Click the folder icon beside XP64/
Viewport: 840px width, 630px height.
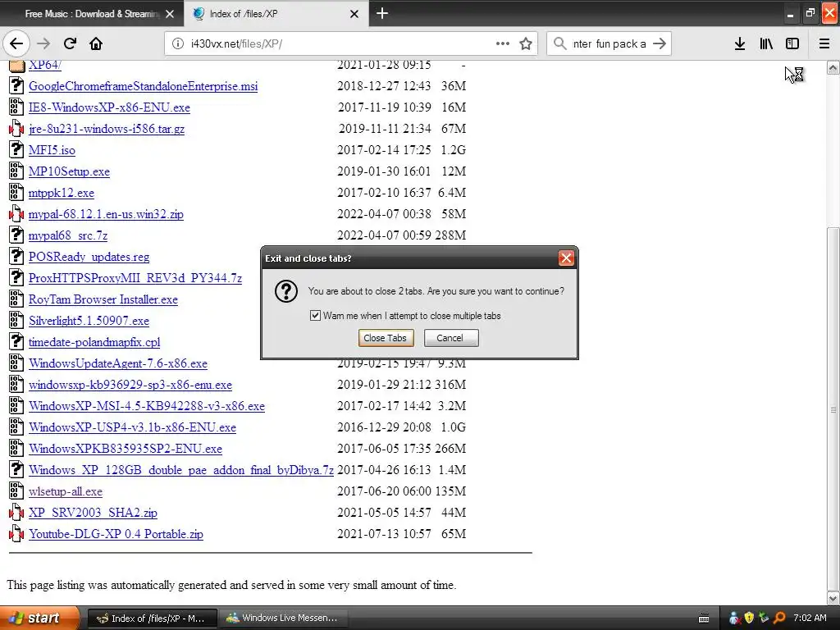point(16,66)
